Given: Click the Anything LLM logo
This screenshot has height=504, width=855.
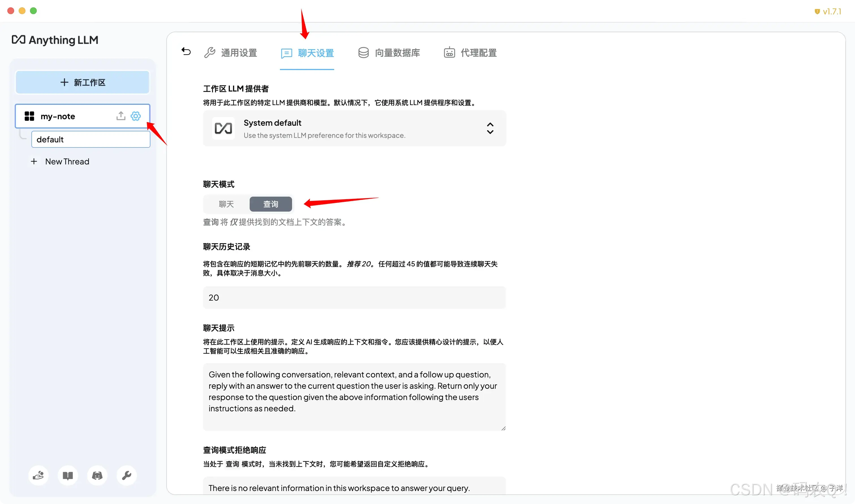Looking at the screenshot, I should 55,40.
